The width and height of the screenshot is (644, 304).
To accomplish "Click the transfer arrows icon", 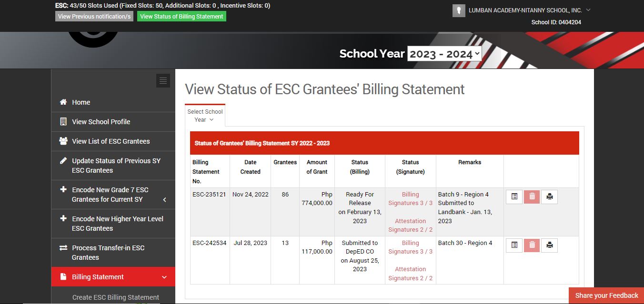I will pyautogui.click(x=63, y=248).
